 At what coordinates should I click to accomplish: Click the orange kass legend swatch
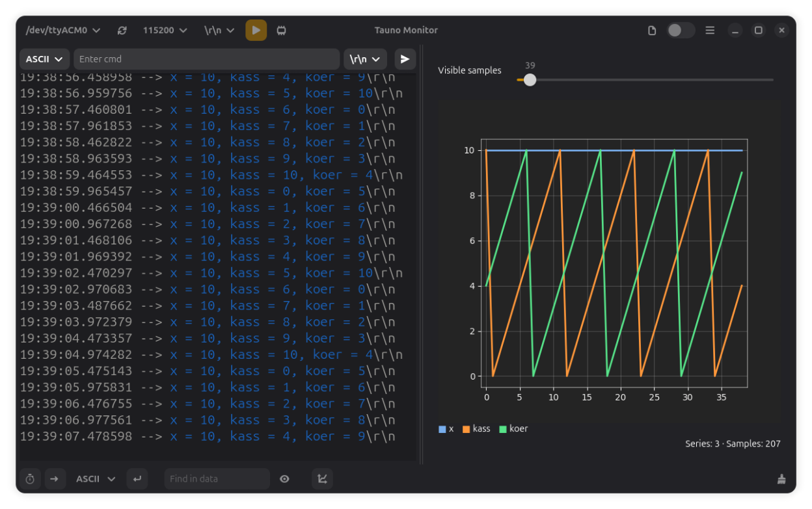click(466, 429)
